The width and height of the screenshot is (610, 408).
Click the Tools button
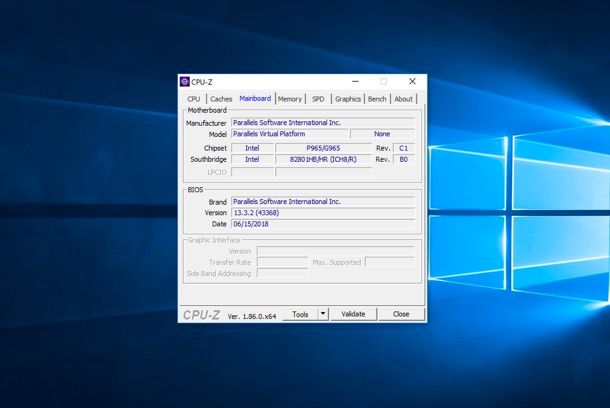[x=300, y=314]
